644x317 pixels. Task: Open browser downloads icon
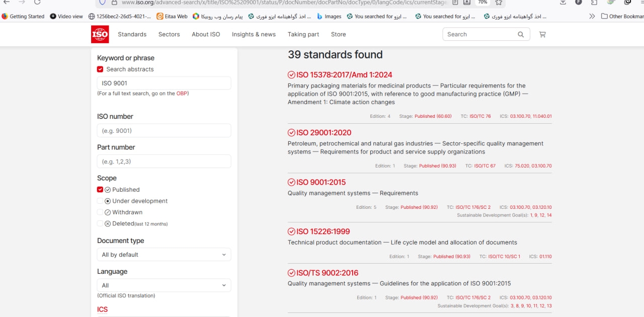563,3
